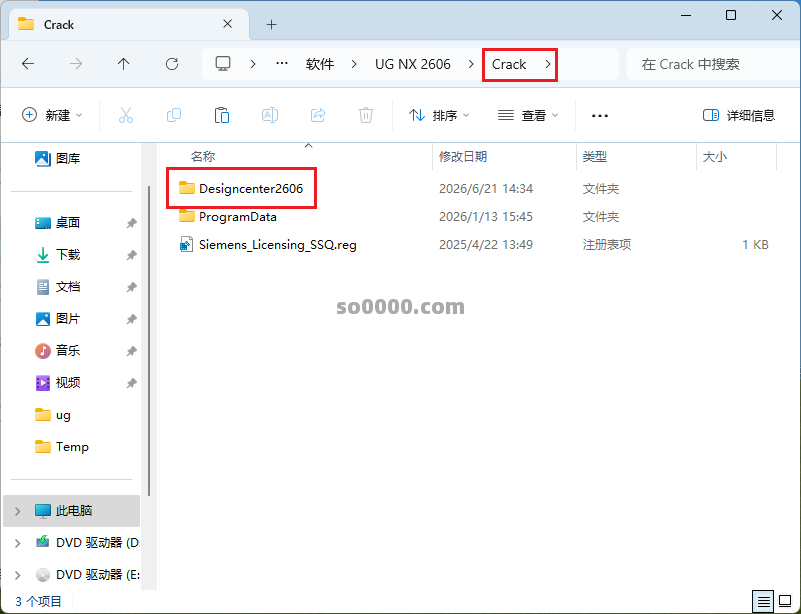The width and height of the screenshot is (801, 614).
Task: Click the 软件 breadcrumb
Action: click(x=320, y=64)
